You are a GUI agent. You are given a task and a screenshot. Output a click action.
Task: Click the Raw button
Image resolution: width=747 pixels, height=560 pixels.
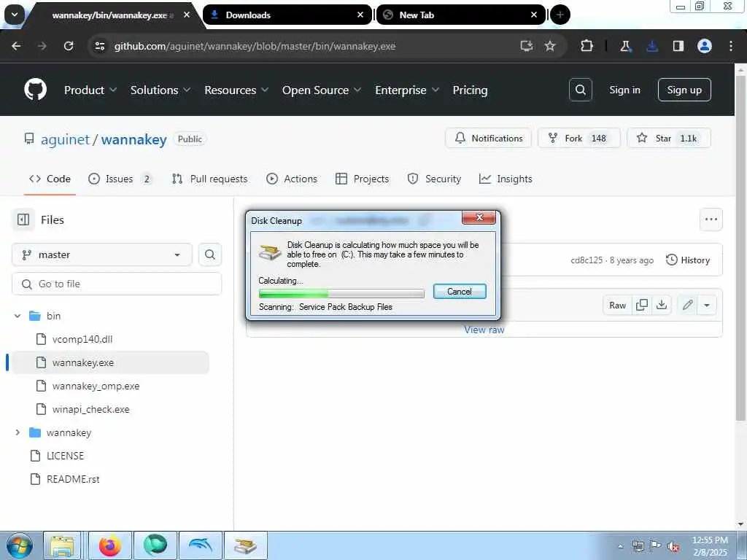tap(617, 306)
